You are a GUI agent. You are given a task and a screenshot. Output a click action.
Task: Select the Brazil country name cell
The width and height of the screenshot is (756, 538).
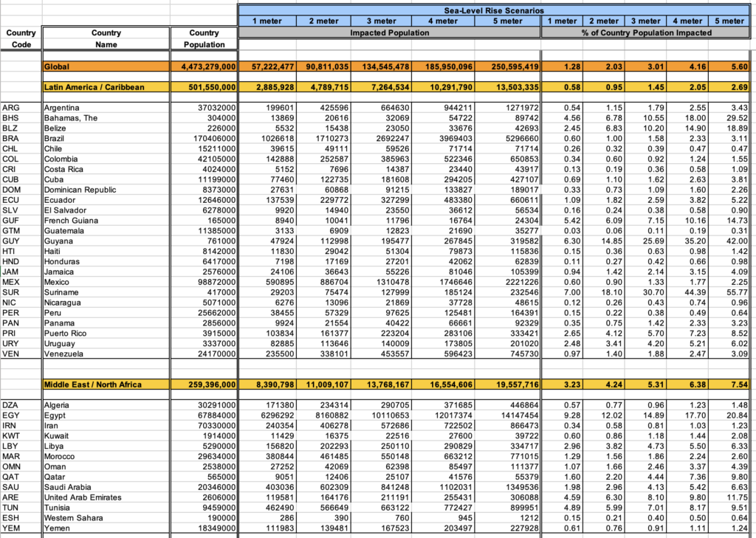tap(106, 138)
